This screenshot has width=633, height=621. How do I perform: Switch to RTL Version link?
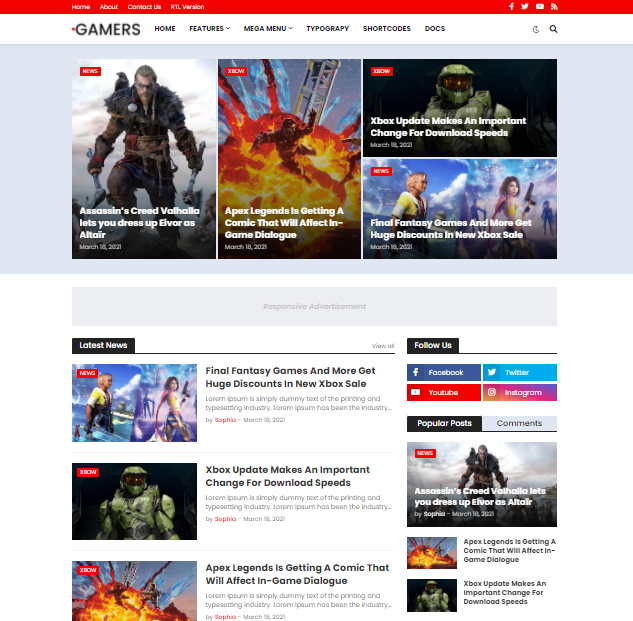pyautogui.click(x=187, y=7)
